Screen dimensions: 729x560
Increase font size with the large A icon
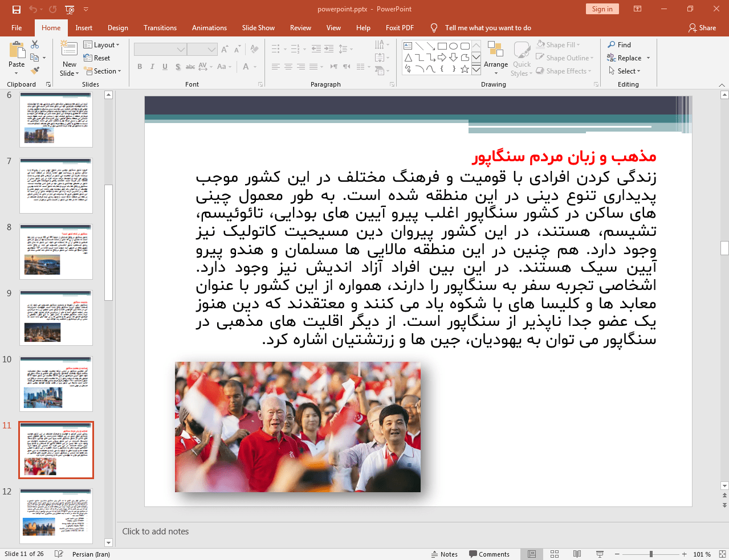click(x=225, y=50)
